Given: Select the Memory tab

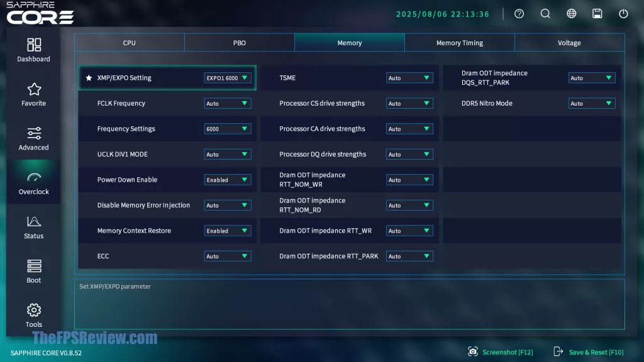Looking at the screenshot, I should coord(350,43).
